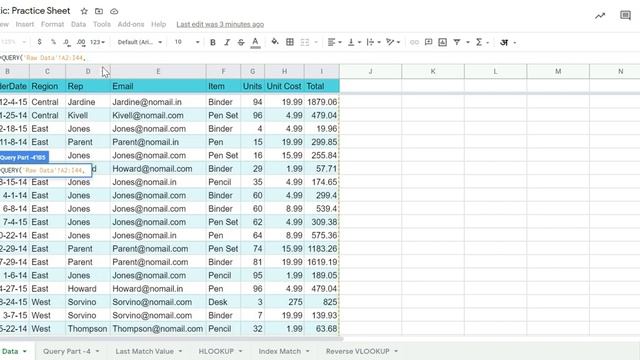
Task: Click the create filter icon
Action: (x=457, y=42)
